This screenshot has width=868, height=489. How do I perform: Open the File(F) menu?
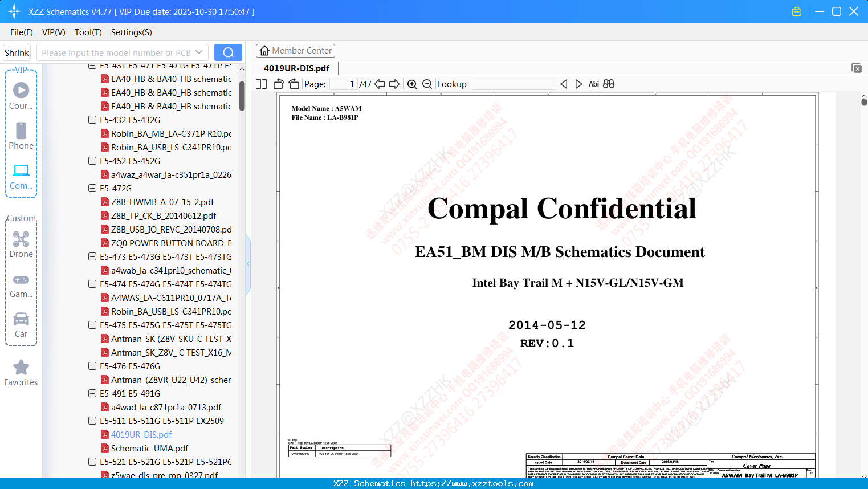(x=22, y=32)
